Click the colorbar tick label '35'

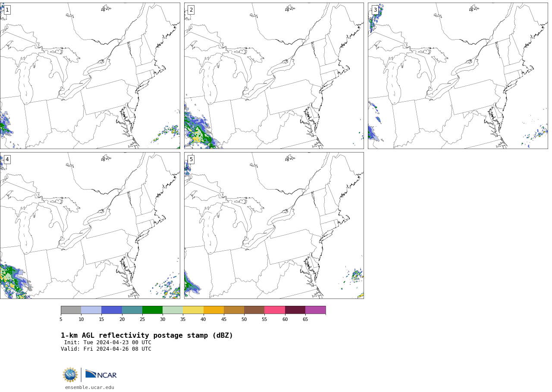tap(183, 319)
